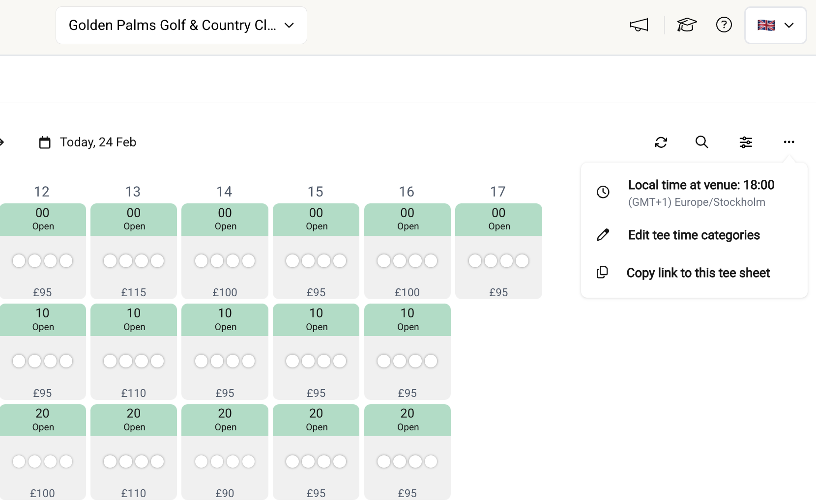Select a player slot circle in the 12:00 row
The width and height of the screenshot is (816, 504).
pos(18,261)
